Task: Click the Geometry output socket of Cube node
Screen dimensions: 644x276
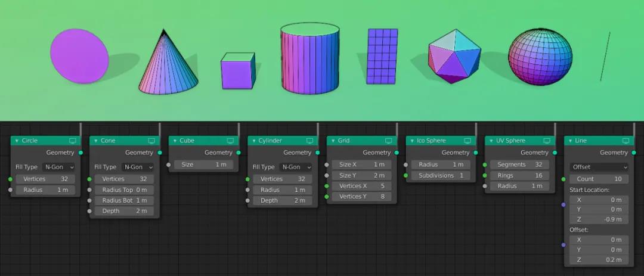Action: point(239,153)
